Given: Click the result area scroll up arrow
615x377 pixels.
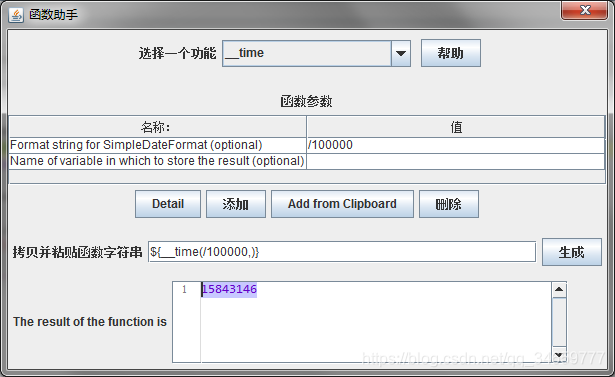Looking at the screenshot, I should click(559, 290).
